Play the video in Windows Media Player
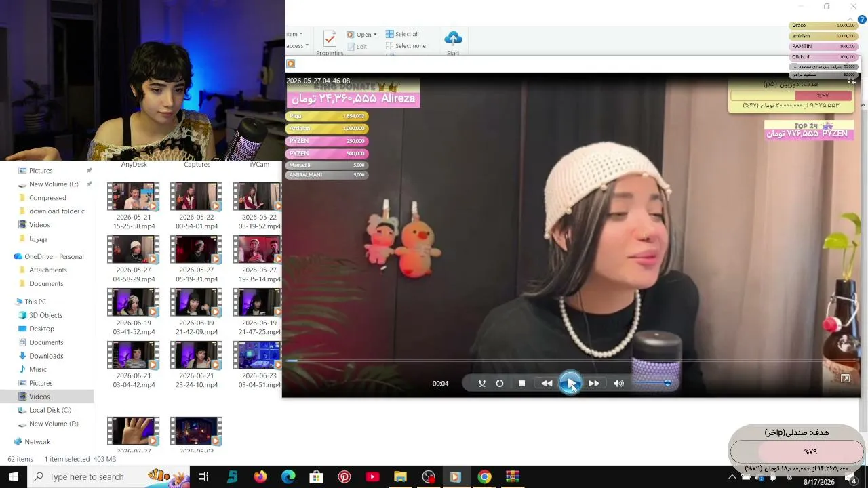 pos(570,383)
